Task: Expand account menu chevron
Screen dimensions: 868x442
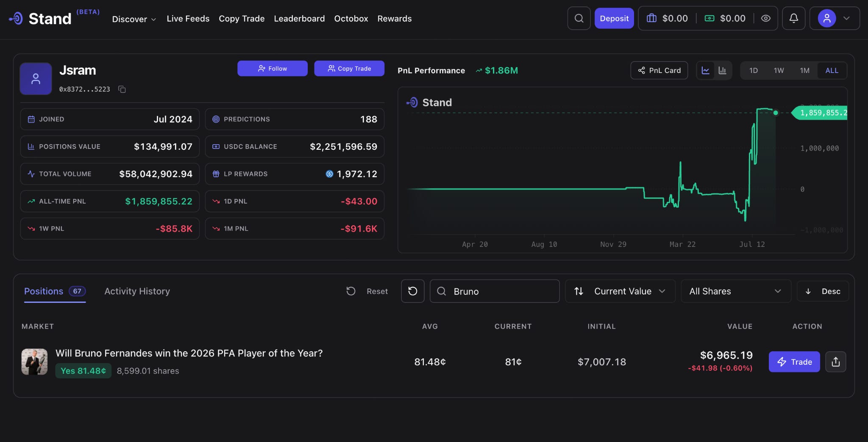Action: (846, 18)
